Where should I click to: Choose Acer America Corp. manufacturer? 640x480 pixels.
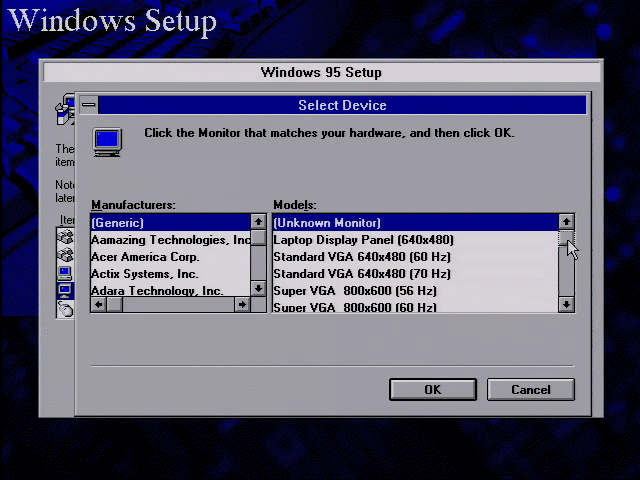pyautogui.click(x=171, y=257)
